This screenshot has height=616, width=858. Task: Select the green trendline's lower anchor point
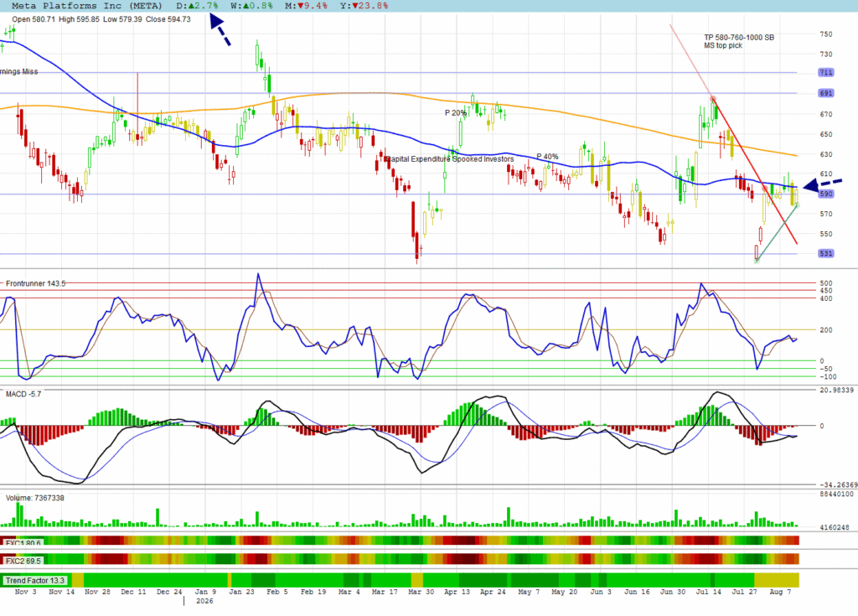[x=757, y=261]
